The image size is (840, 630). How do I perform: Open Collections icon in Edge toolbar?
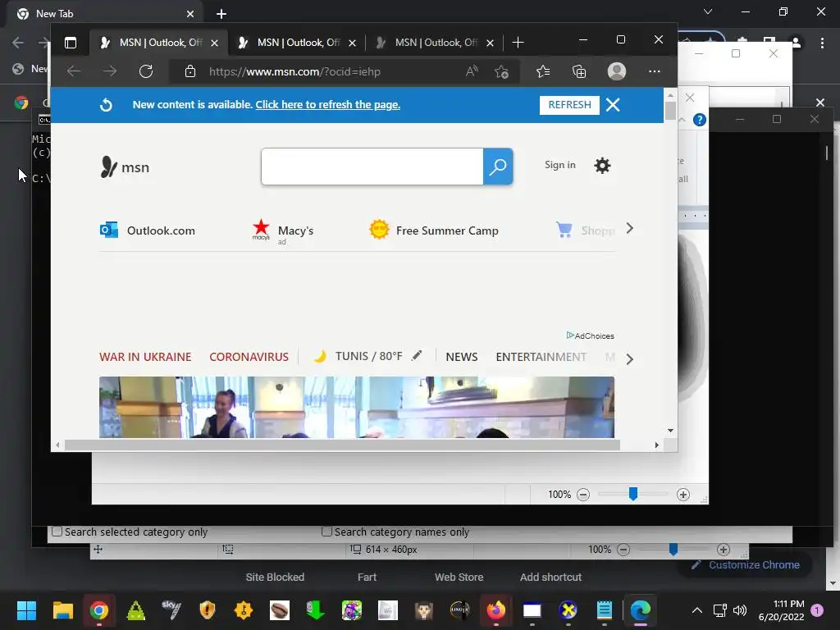(579, 71)
